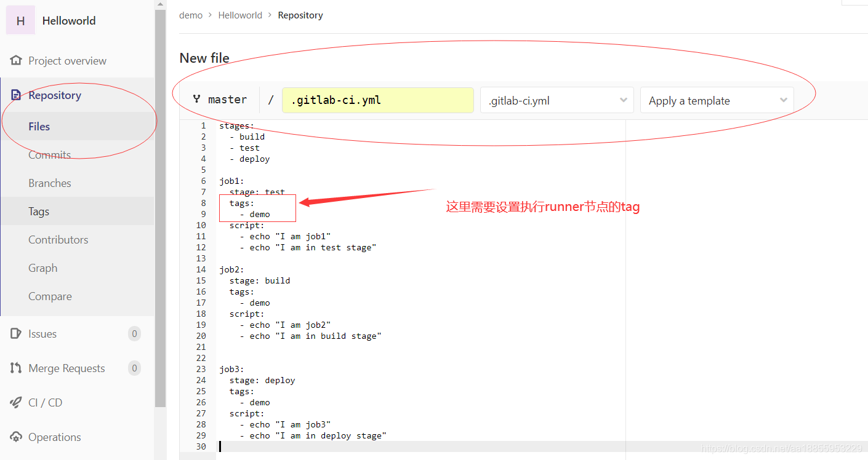
Task: Click the master branch label
Action: pos(228,99)
